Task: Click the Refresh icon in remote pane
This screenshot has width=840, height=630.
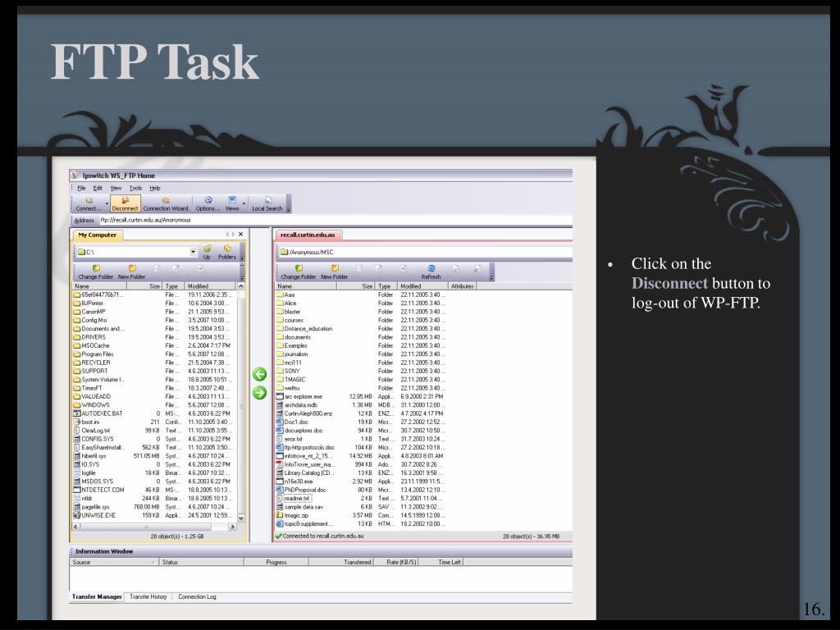Action: [x=431, y=272]
